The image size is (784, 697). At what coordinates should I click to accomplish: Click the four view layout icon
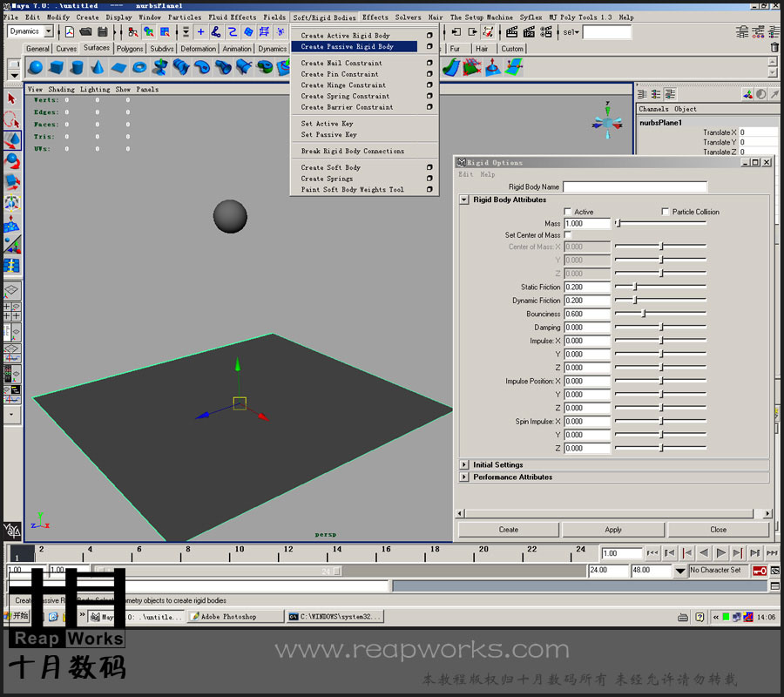pyautogui.click(x=12, y=311)
